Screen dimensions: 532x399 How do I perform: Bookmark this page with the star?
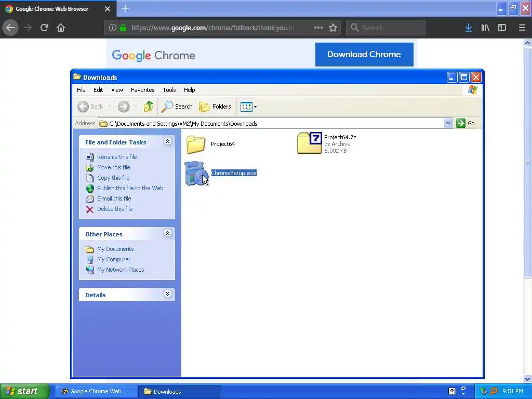333,28
